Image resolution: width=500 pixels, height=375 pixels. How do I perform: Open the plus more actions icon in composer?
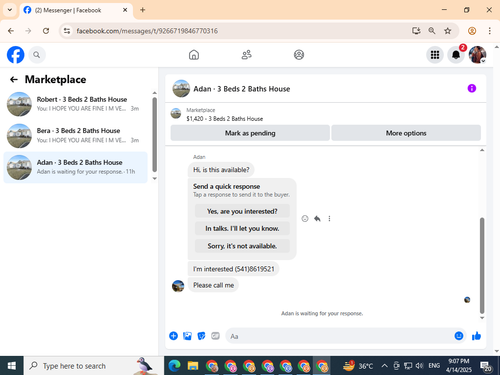[173, 336]
